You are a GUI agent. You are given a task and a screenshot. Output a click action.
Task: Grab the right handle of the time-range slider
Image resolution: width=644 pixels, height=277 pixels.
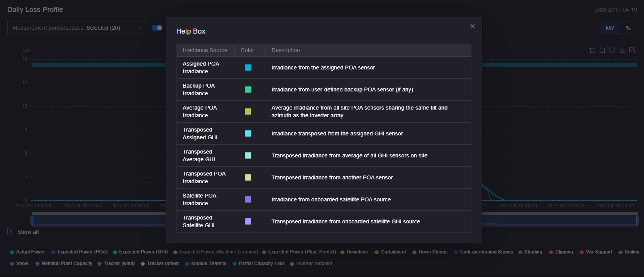637,220
